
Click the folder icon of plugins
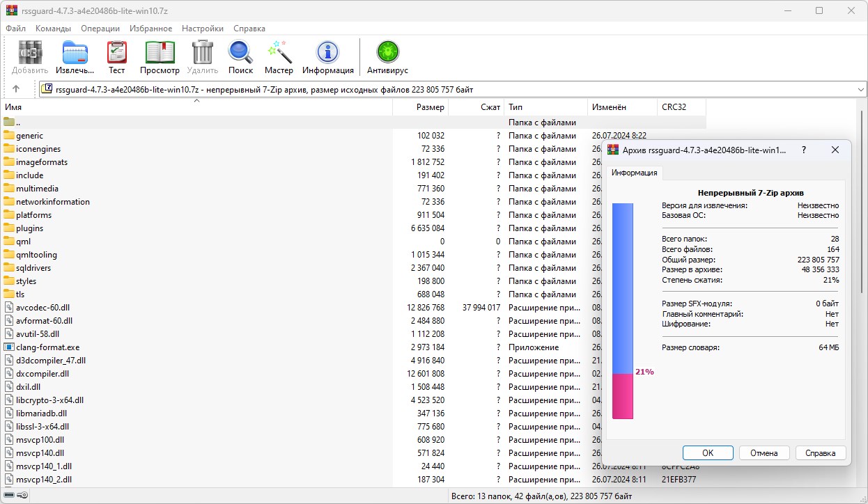(x=9, y=228)
